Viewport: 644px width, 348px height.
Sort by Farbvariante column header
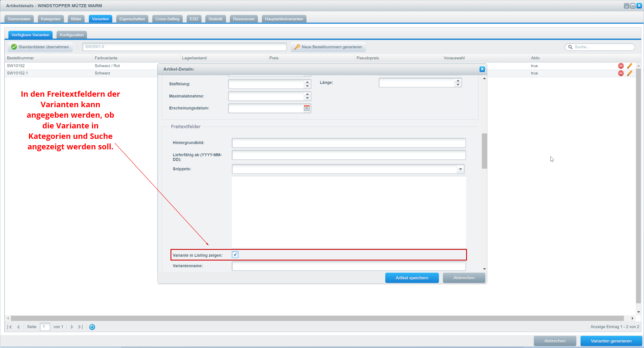136,58
